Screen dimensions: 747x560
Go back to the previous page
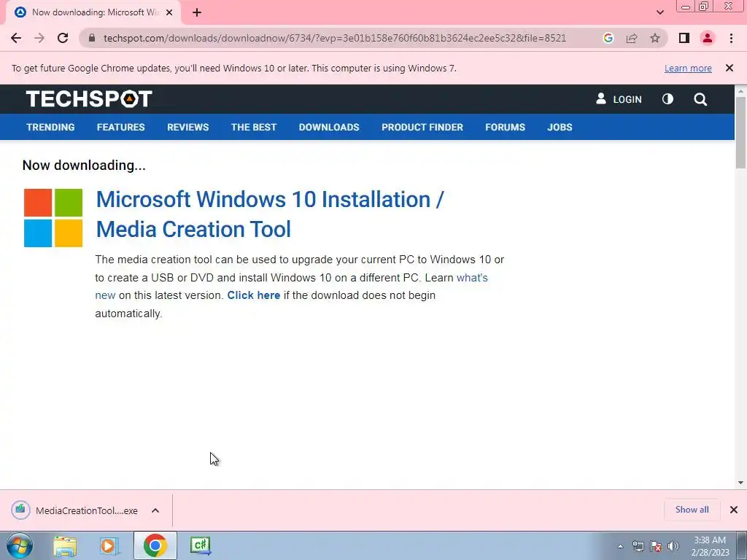coord(16,38)
